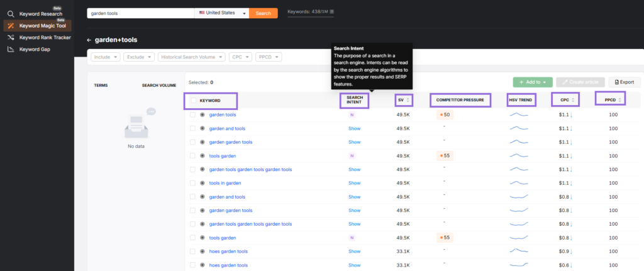Toggle the select-all checkbox in KEYWORD header
Screen dimensions: 644x271
(x=194, y=101)
